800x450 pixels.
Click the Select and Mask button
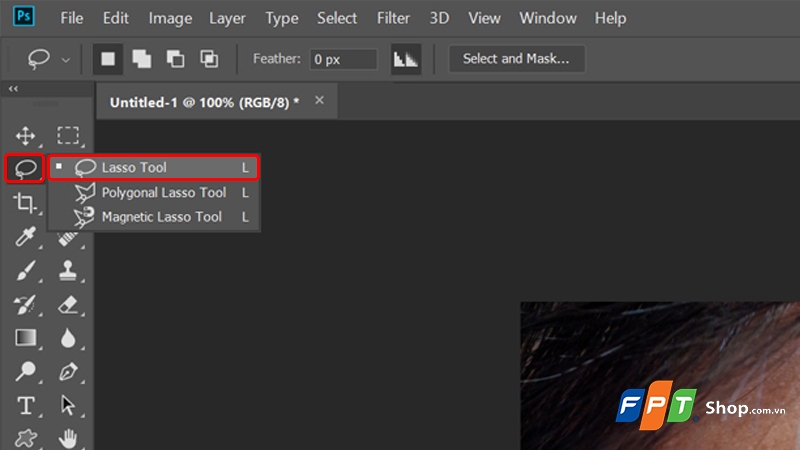click(x=516, y=59)
